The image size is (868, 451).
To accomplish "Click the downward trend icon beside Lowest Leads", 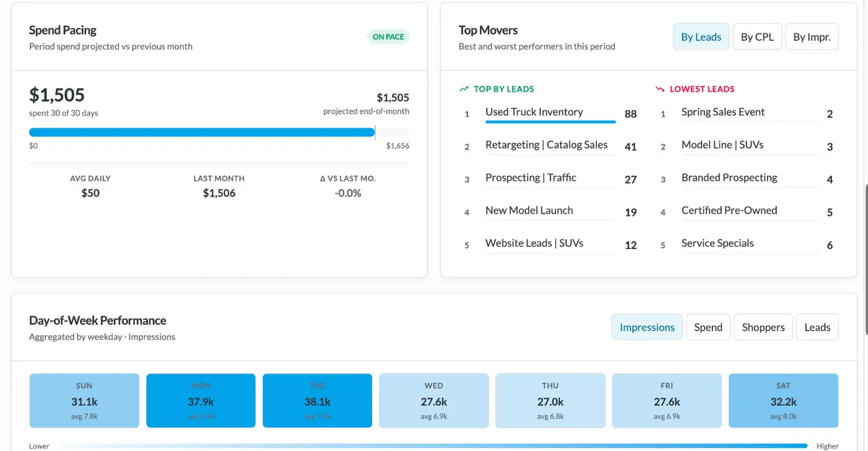I will tap(660, 89).
